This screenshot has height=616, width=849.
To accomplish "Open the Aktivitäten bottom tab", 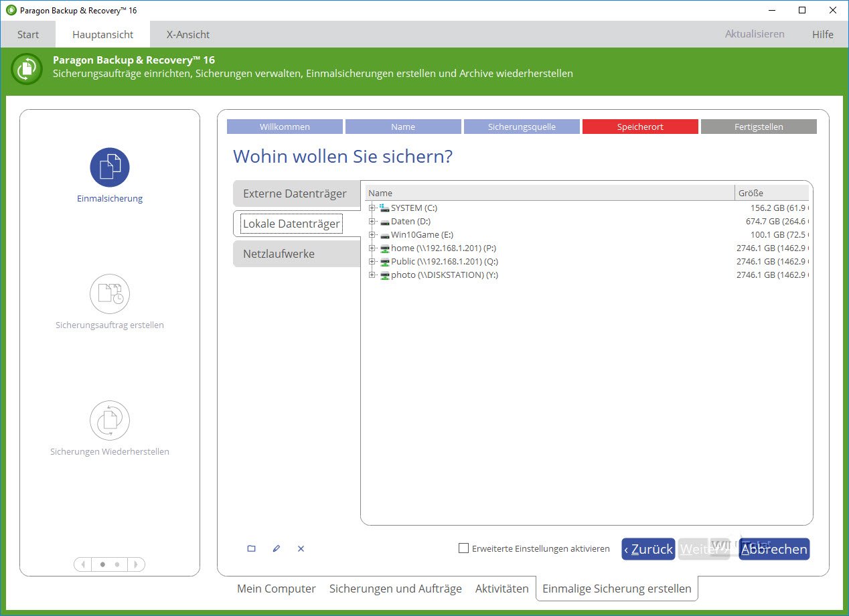I will 502,589.
